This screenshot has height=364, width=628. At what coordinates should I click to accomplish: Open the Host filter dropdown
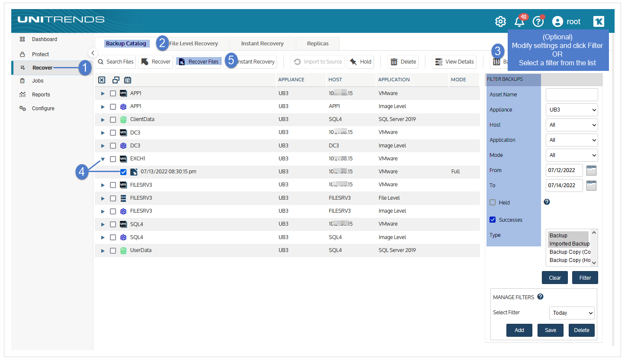(x=572, y=125)
